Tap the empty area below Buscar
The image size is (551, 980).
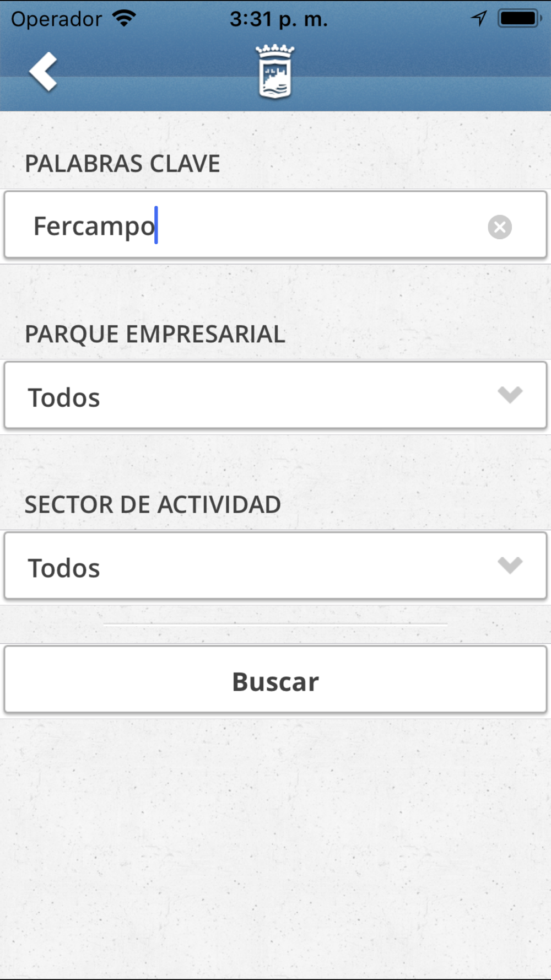275,849
